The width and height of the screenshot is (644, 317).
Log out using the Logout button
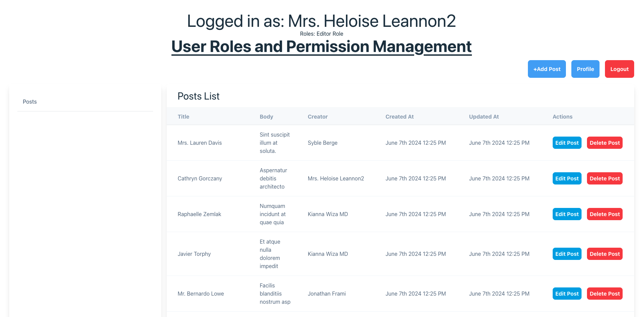[619, 69]
